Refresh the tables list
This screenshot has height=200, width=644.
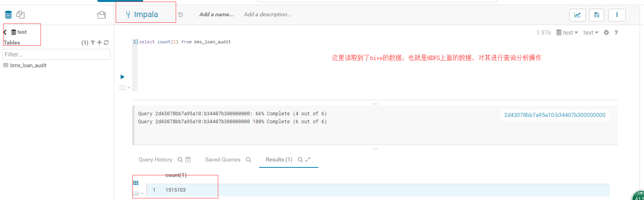106,43
